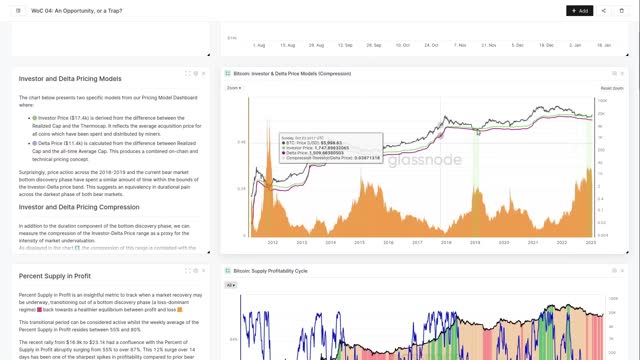Click the share dashboard icon
The image size is (640, 360).
pos(604,11)
